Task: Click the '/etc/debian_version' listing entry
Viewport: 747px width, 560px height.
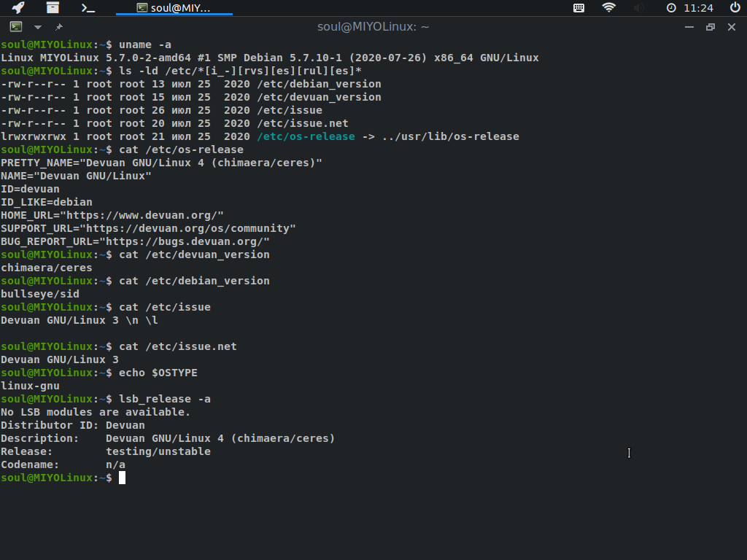Action: (320, 85)
